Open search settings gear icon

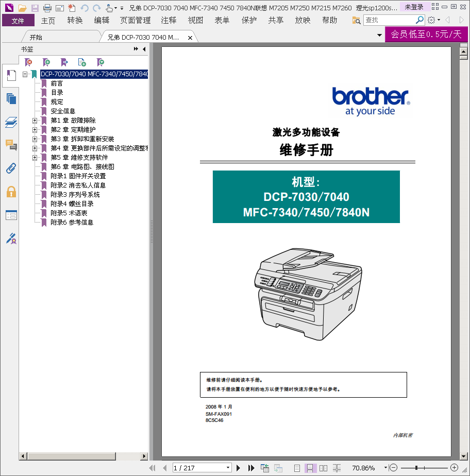pyautogui.click(x=431, y=20)
